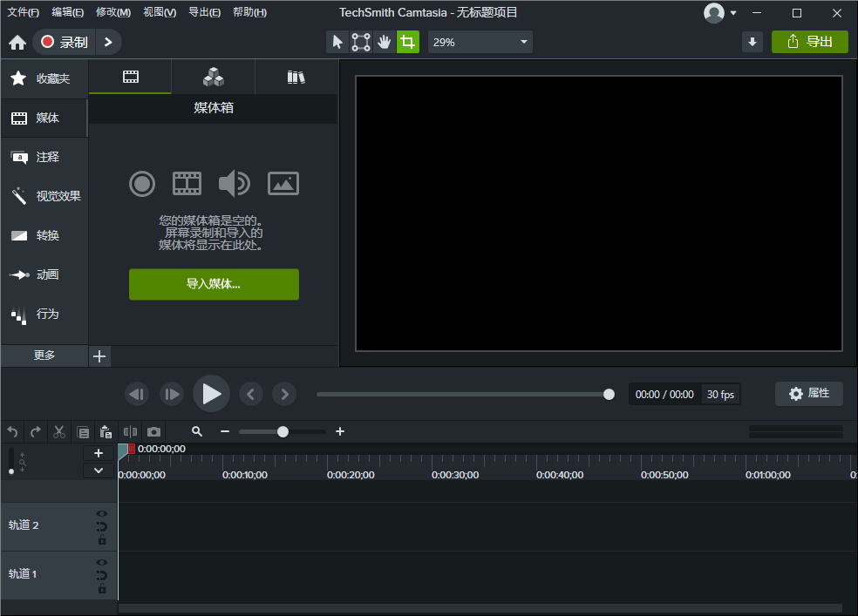Select the Crop tool in the canvas toolbar

pos(407,41)
